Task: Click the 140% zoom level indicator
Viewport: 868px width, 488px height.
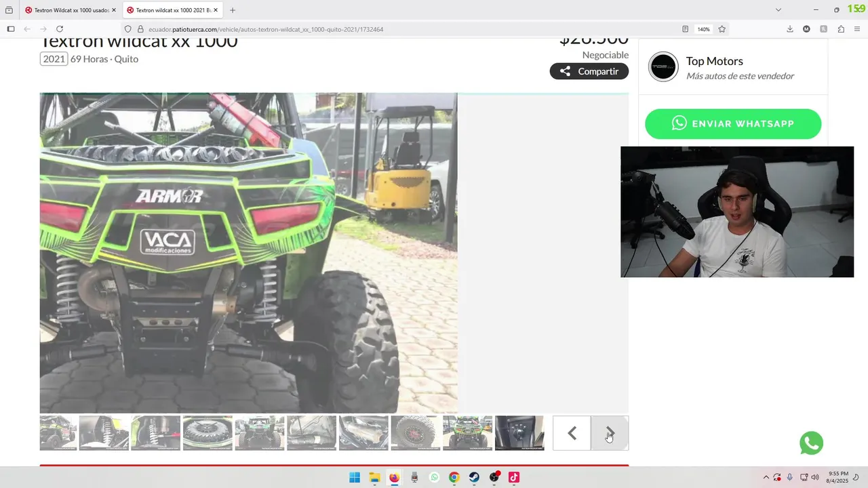Action: [704, 29]
